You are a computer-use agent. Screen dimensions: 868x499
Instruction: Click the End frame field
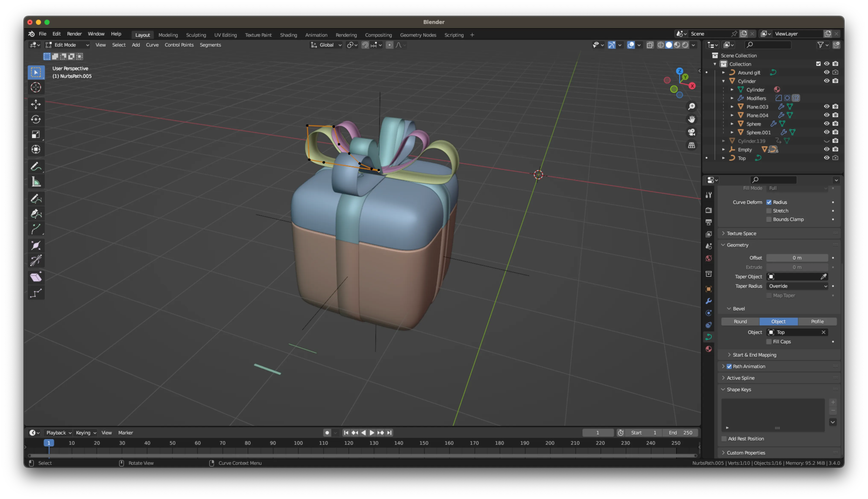680,433
